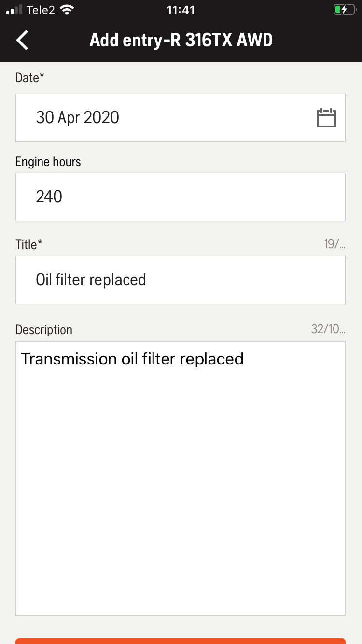The image size is (362, 644).
Task: Tap the cellular signal bars
Action: coord(14,10)
